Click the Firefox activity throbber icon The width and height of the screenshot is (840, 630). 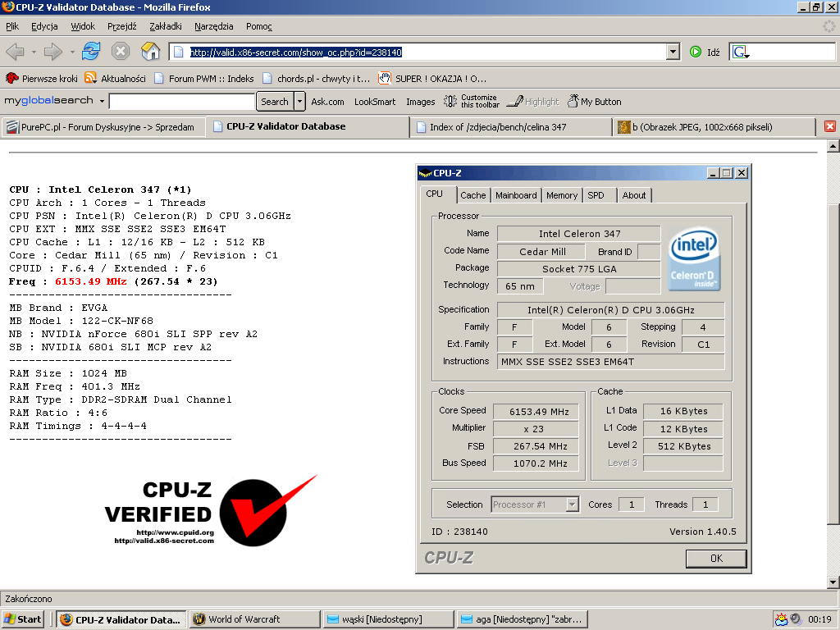pyautogui.click(x=829, y=26)
